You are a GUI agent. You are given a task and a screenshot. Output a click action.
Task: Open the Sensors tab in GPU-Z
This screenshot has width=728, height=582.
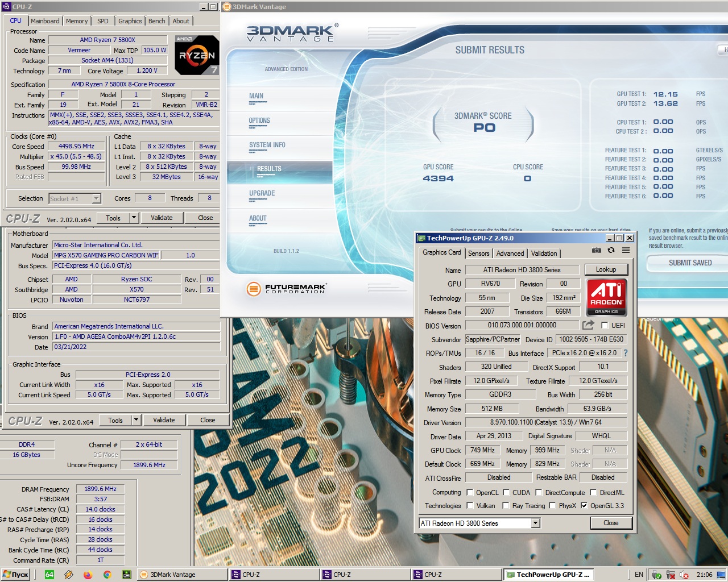pyautogui.click(x=479, y=253)
